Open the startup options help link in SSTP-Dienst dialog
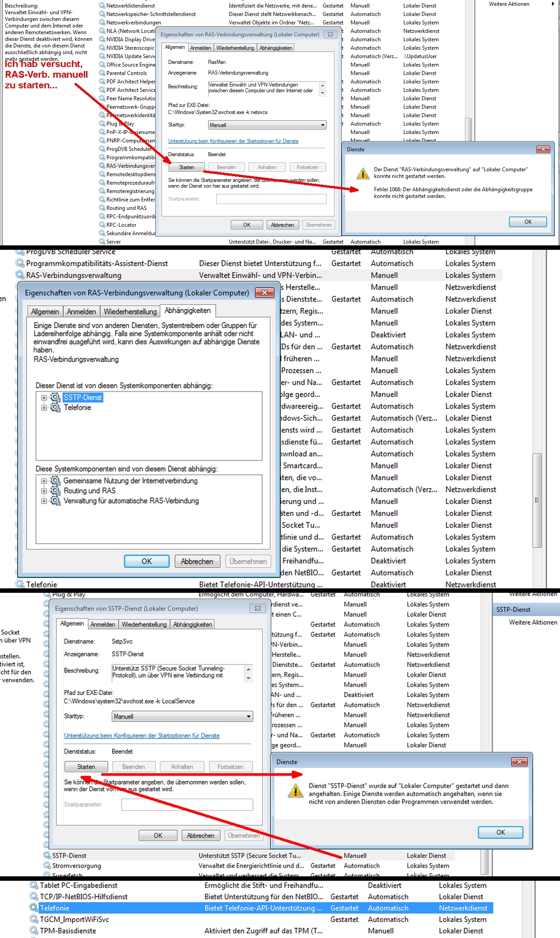Image resolution: width=560 pixels, height=938 pixels. pyautogui.click(x=142, y=736)
